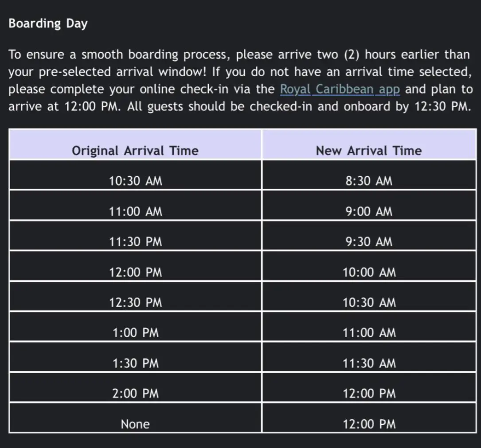
Task: Select the 1:30 PM original arrival cell
Action: pos(135,363)
